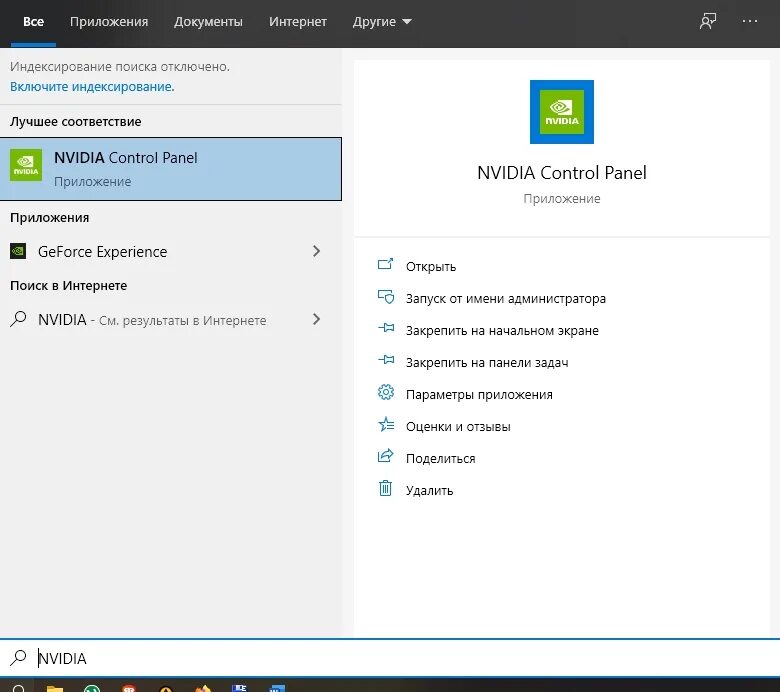780x692 pixels.
Task: Click the star icon for Оценки и отзывы
Action: pyautogui.click(x=386, y=424)
